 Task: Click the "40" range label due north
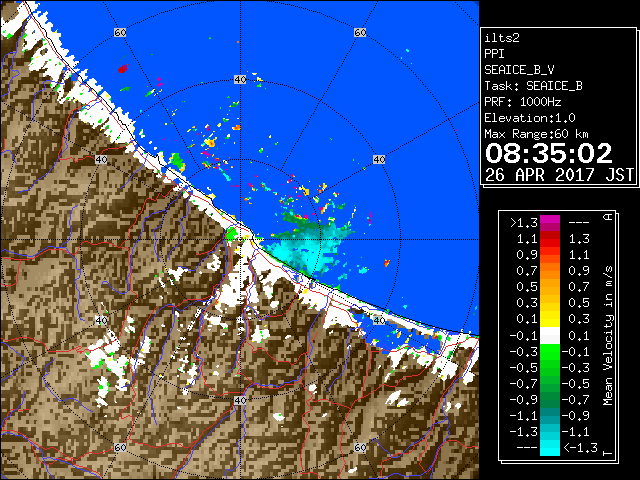(x=240, y=80)
